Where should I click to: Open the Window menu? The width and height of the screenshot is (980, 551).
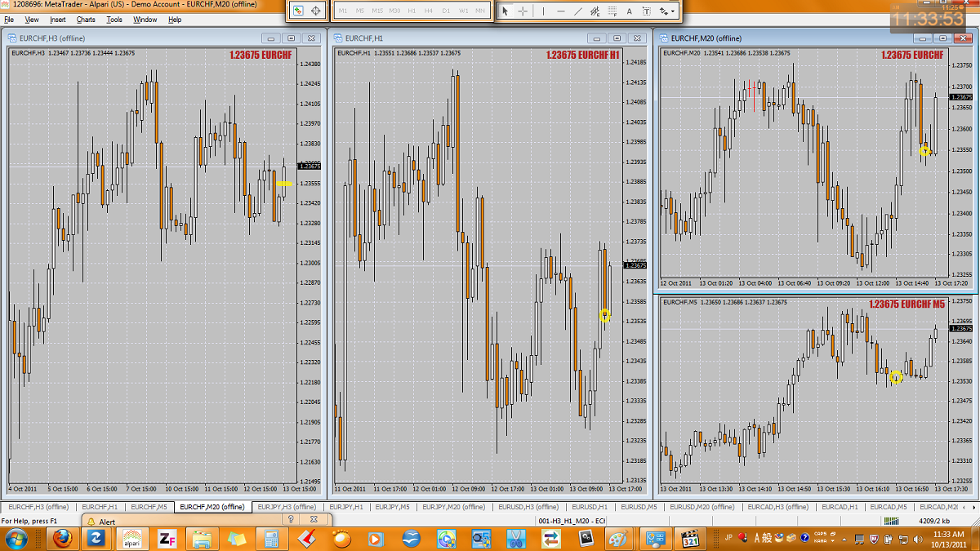[x=145, y=20]
